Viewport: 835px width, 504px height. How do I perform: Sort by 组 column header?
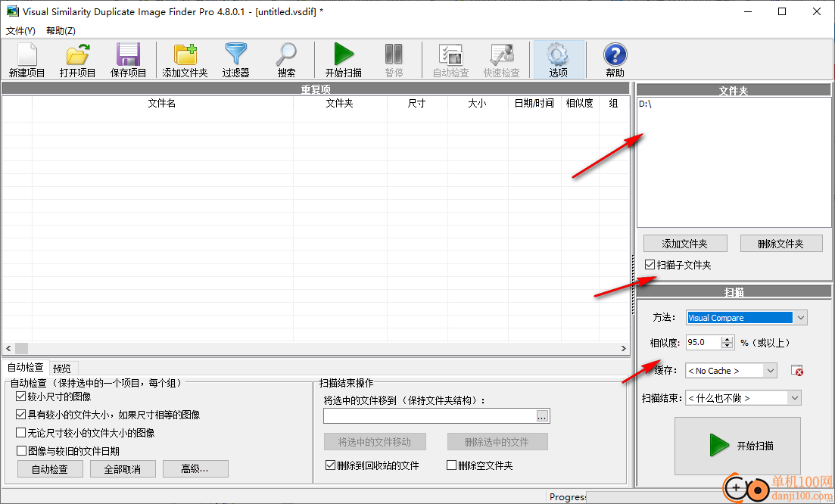pyautogui.click(x=613, y=103)
